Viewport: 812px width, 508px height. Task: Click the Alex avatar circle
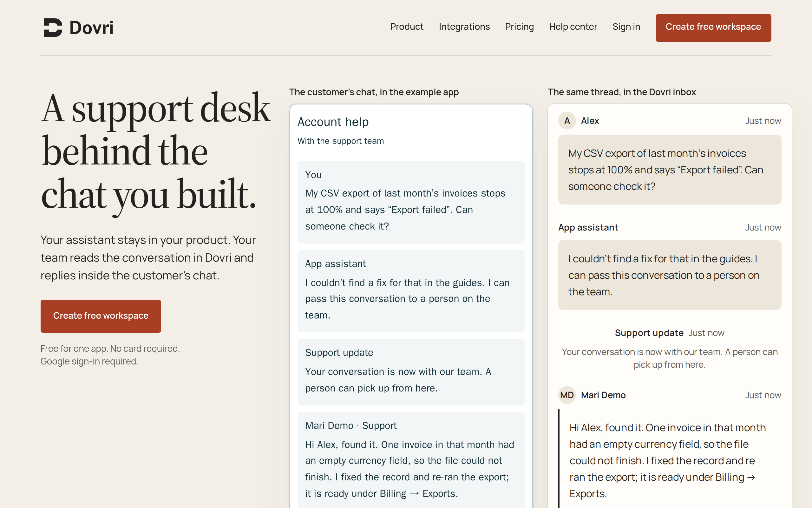(567, 121)
